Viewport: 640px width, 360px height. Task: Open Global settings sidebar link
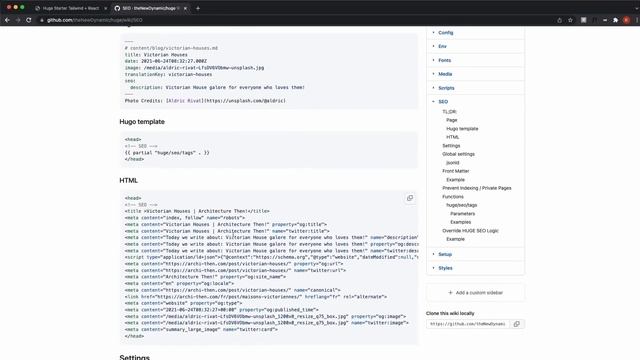pos(458,154)
